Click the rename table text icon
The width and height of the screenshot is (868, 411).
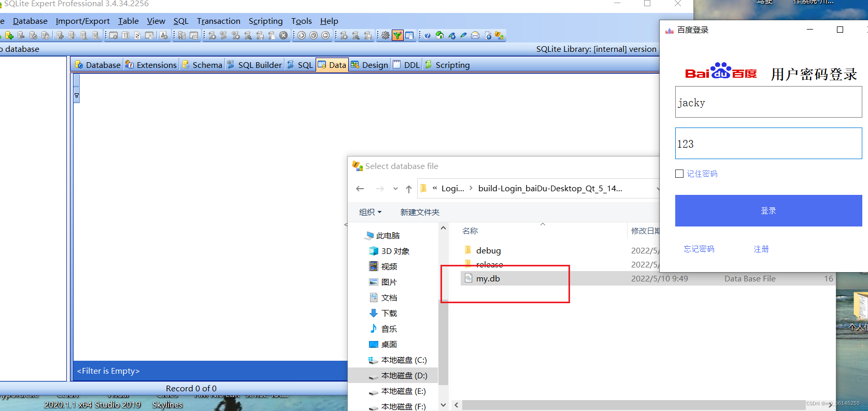tap(125, 35)
